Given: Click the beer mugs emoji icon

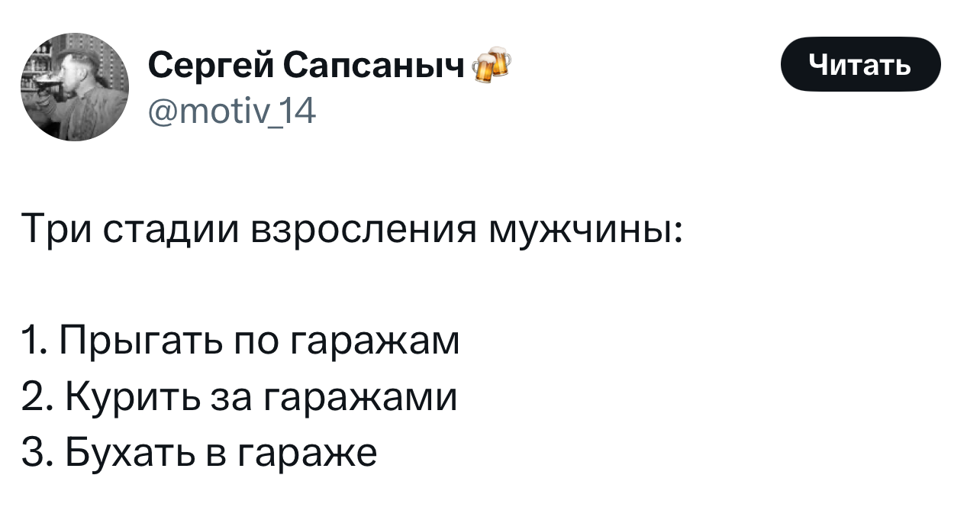Looking at the screenshot, I should point(491,65).
